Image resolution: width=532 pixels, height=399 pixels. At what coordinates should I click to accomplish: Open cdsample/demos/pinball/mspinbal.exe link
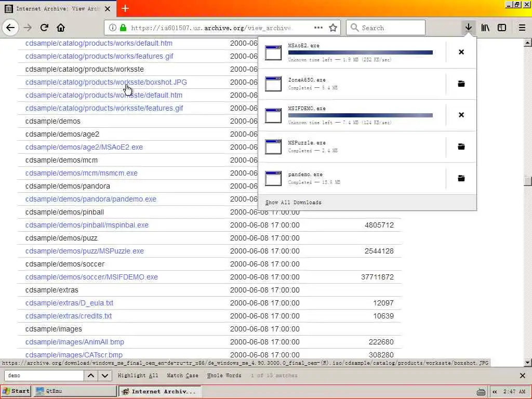(x=87, y=225)
